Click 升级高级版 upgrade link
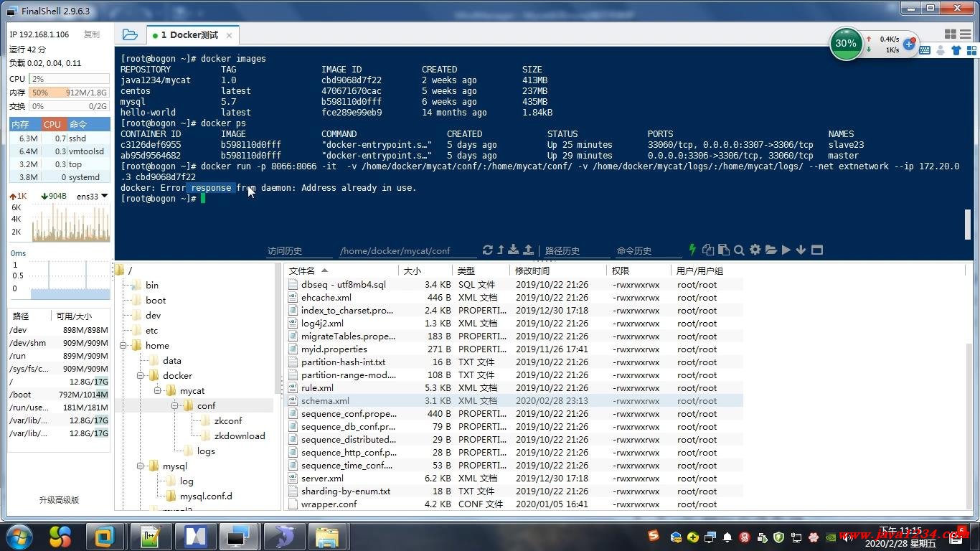The width and height of the screenshot is (980, 551). tap(59, 500)
